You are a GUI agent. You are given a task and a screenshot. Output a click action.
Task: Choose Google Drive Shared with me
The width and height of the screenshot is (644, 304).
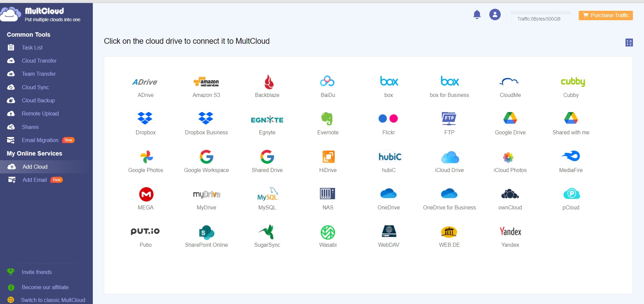click(571, 118)
